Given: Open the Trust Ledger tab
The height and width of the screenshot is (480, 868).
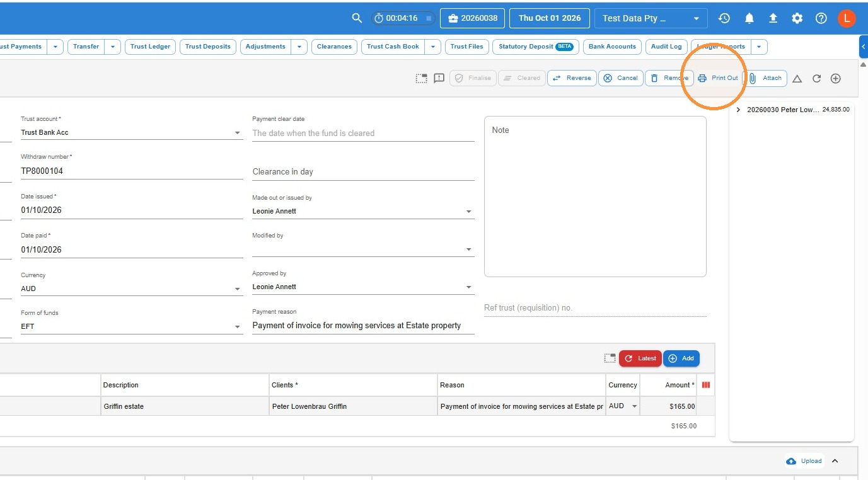Looking at the screenshot, I should (x=151, y=47).
